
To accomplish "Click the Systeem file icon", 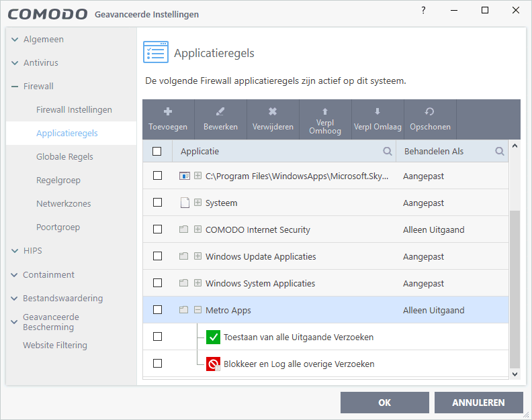I will coord(185,203).
